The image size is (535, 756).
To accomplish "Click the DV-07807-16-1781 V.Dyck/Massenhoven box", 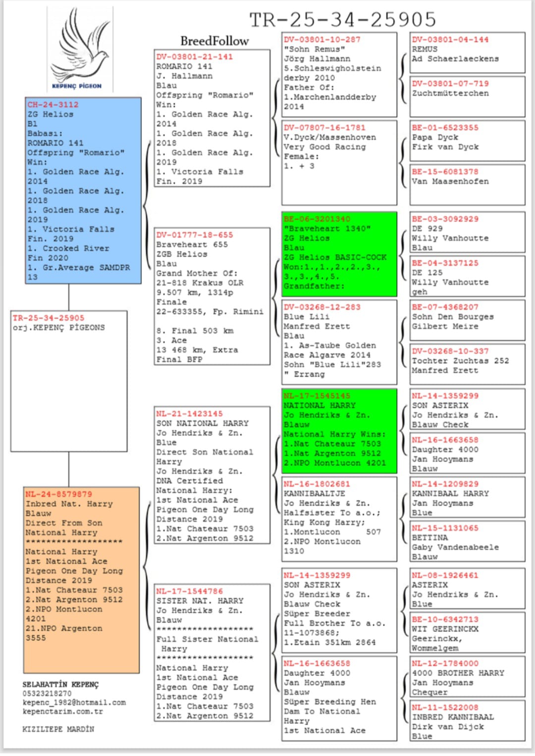I will tap(339, 163).
